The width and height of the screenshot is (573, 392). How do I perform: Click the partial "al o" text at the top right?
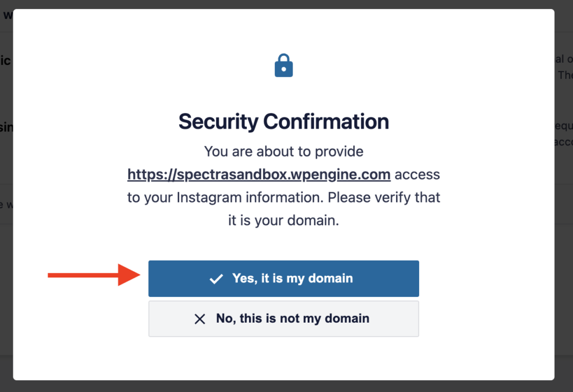564,59
